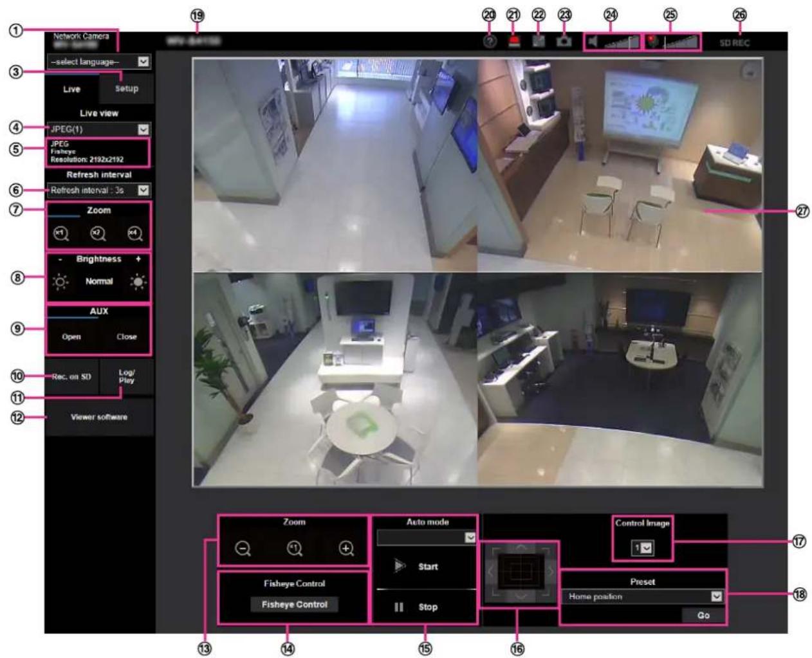The height and width of the screenshot is (658, 812).
Task: Click the bottom-left round table camera view
Action: [335, 379]
